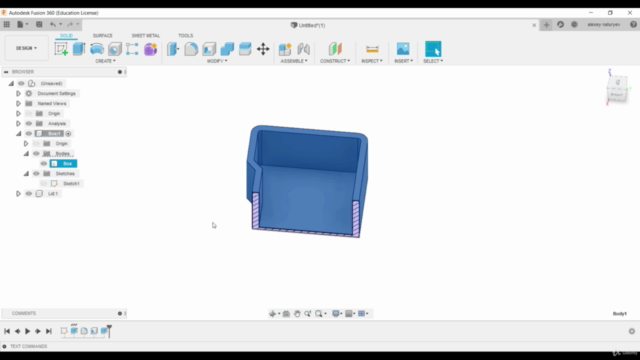Expand the Named Views node
The width and height of the screenshot is (640, 360).
pyautogui.click(x=18, y=103)
